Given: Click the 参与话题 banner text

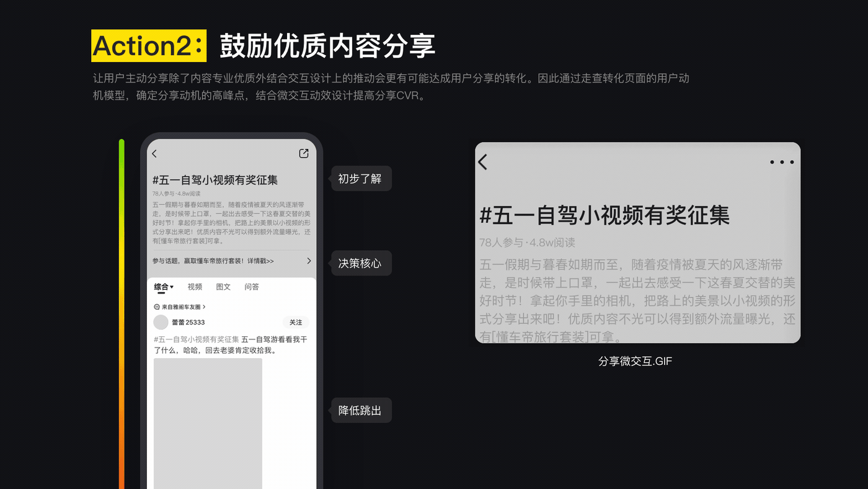Looking at the screenshot, I should (213, 261).
